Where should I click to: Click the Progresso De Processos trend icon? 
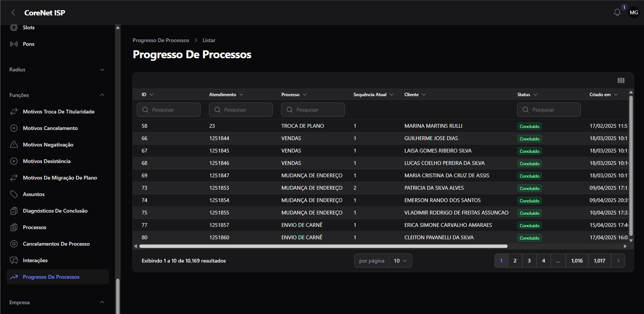[x=14, y=277]
